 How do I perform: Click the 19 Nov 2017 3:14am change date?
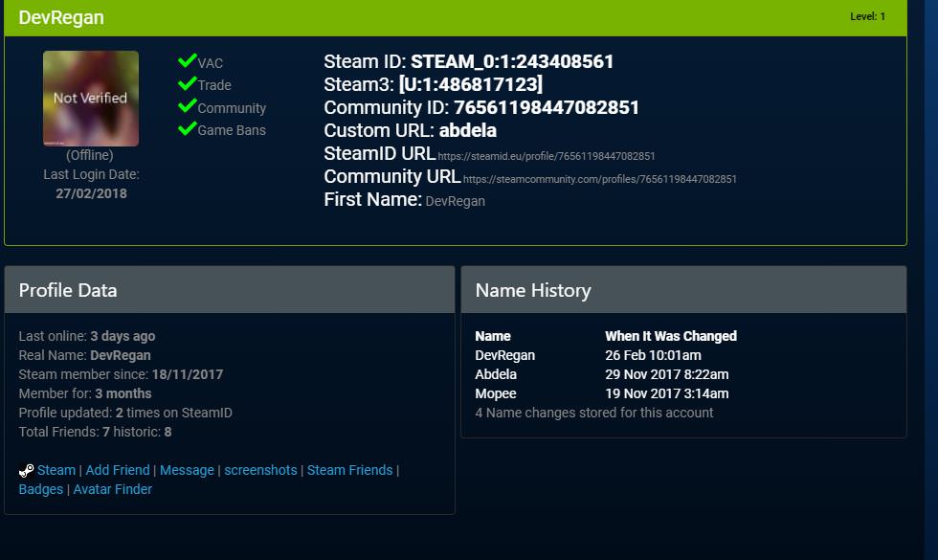pos(666,393)
